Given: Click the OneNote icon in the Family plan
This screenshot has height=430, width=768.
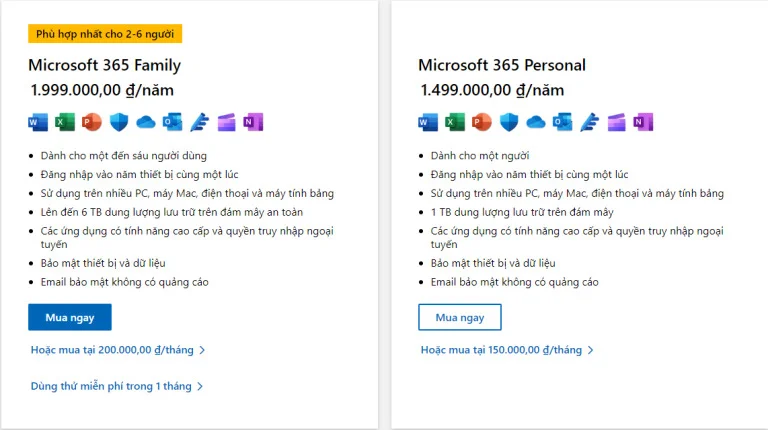Looking at the screenshot, I should 253,122.
